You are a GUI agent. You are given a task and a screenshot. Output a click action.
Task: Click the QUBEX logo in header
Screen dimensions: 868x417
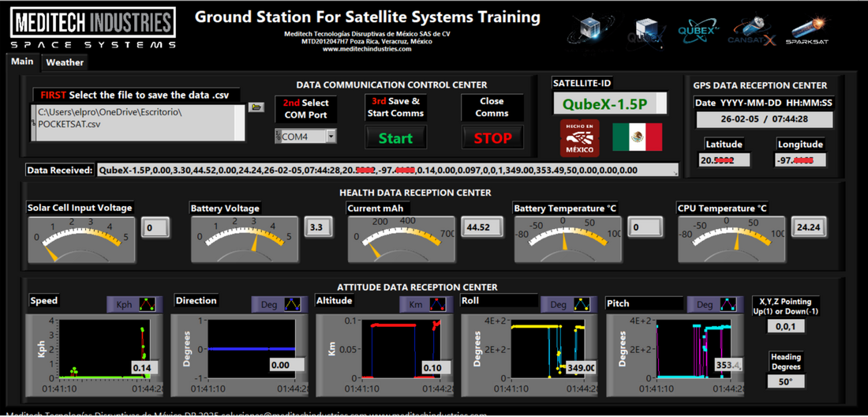698,32
